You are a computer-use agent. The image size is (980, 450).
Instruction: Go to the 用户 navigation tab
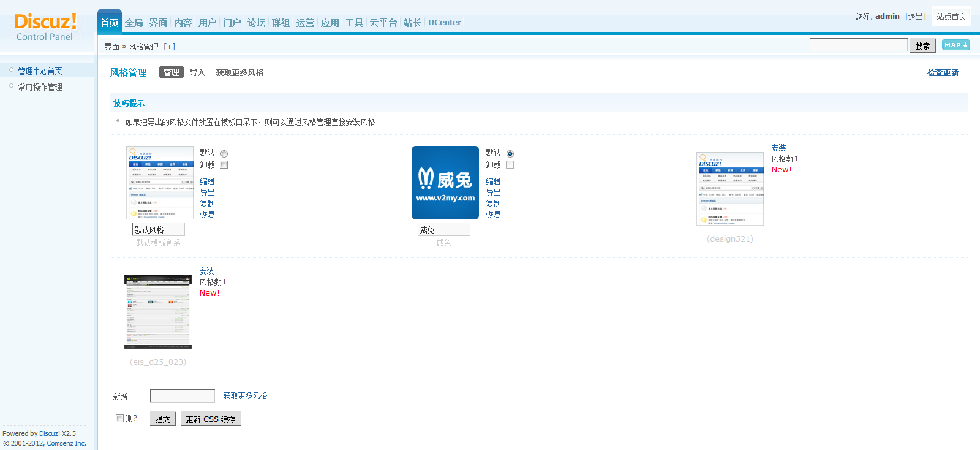[208, 23]
